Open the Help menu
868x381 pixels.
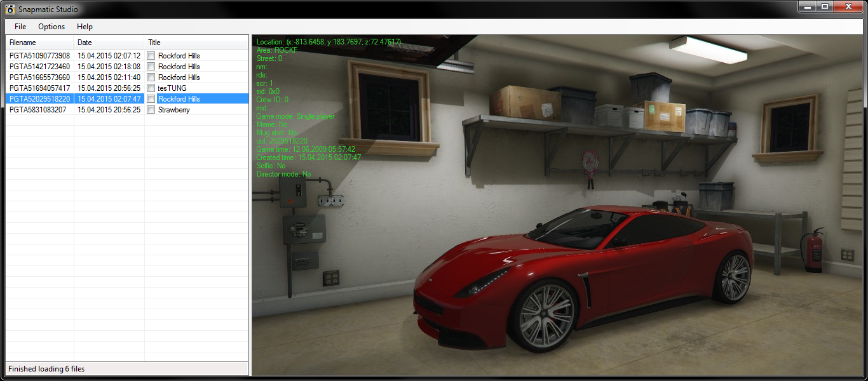[x=85, y=27]
